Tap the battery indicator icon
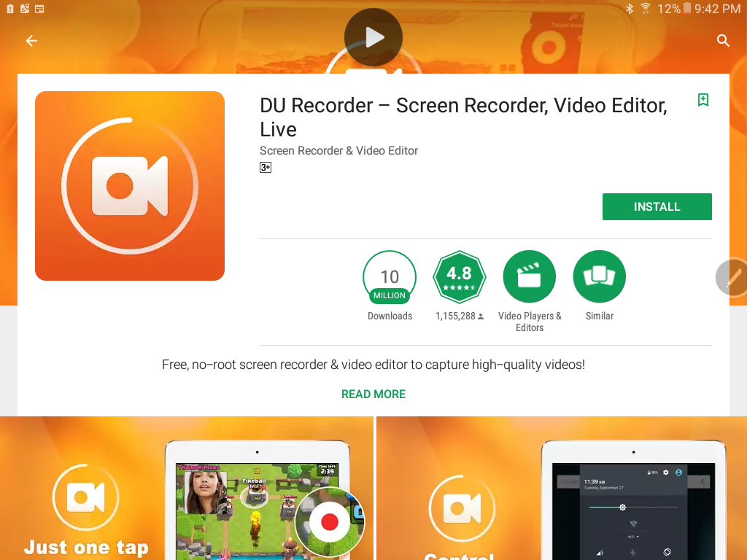Screen dimensions: 747x560 pyautogui.click(x=687, y=8)
